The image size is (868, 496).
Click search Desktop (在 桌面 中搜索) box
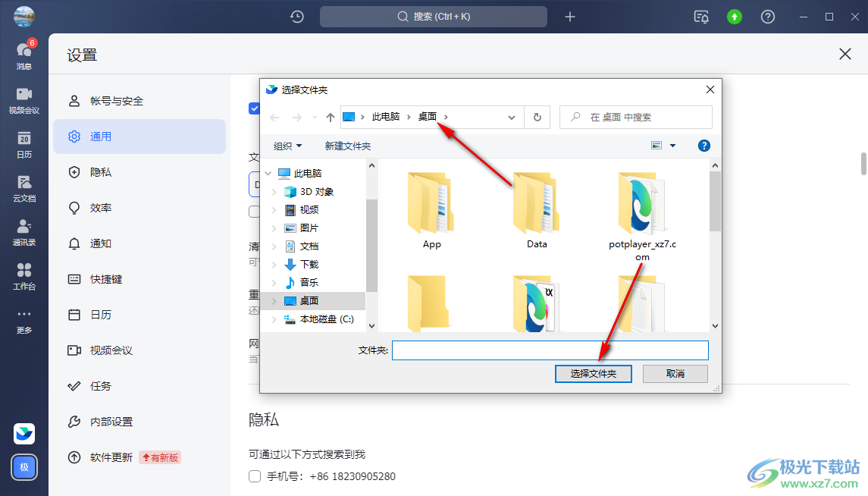tap(635, 118)
